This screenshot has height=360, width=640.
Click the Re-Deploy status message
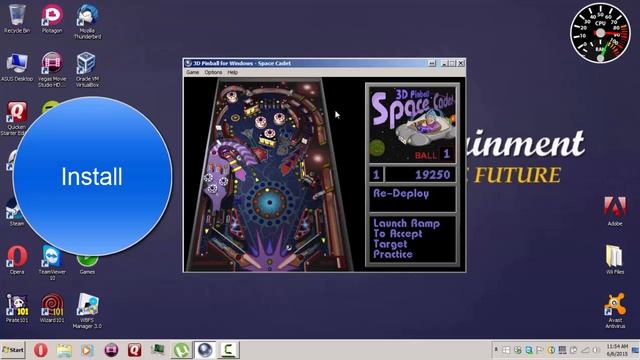point(401,194)
